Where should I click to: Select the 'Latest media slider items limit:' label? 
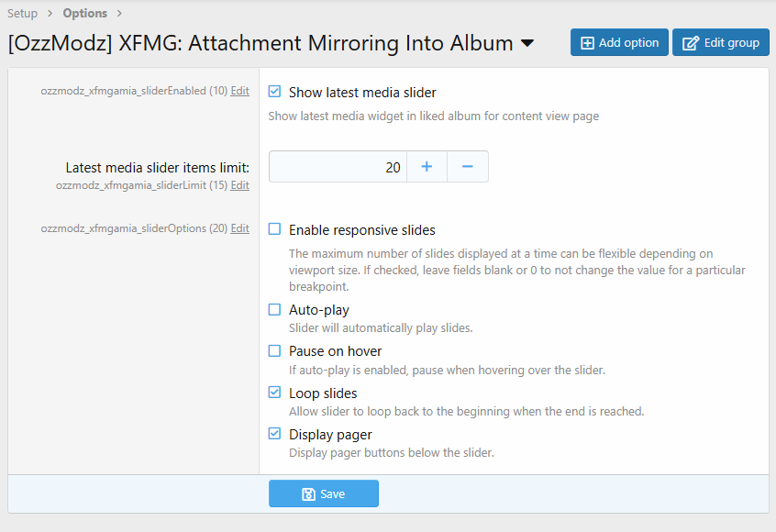[158, 168]
